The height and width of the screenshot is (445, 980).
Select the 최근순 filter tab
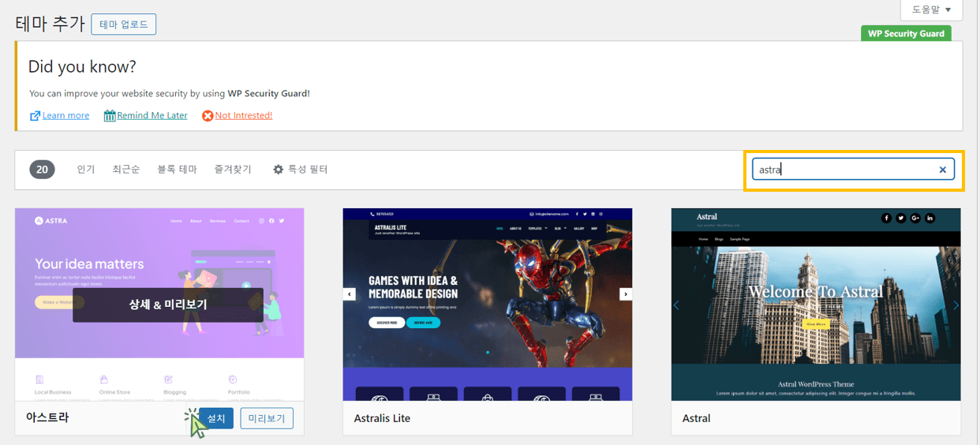[126, 170]
